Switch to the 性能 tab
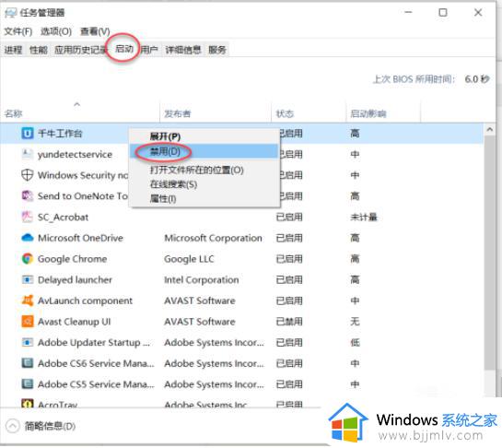This screenshot has height=448, width=502. (x=38, y=50)
